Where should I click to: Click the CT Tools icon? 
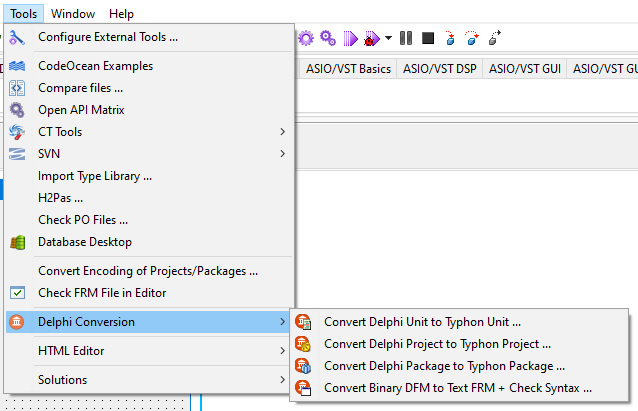(x=17, y=132)
